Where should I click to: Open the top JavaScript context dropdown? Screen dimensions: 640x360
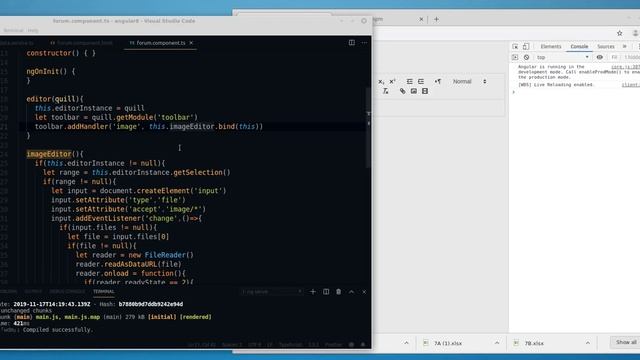coord(563,58)
